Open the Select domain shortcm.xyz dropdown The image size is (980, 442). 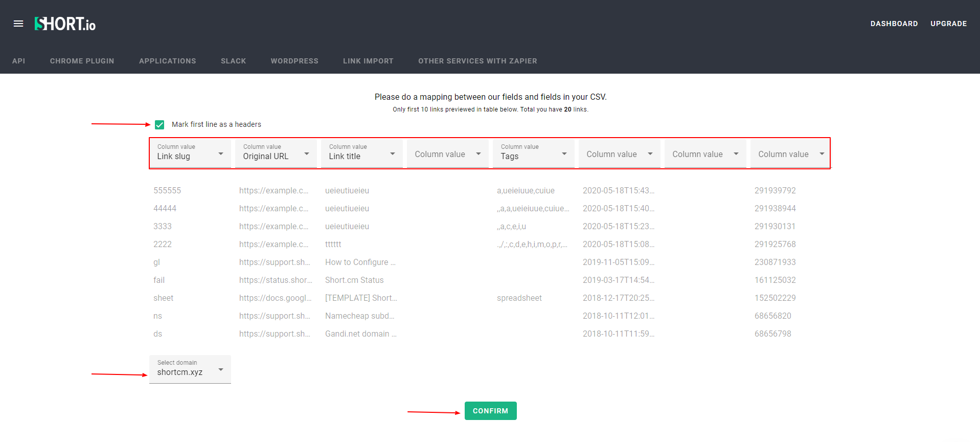[190, 369]
